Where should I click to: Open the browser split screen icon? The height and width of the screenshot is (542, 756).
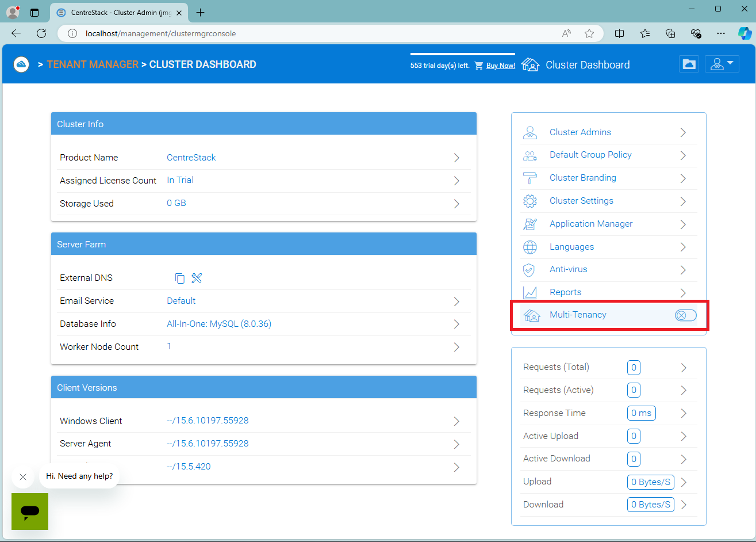pos(619,33)
